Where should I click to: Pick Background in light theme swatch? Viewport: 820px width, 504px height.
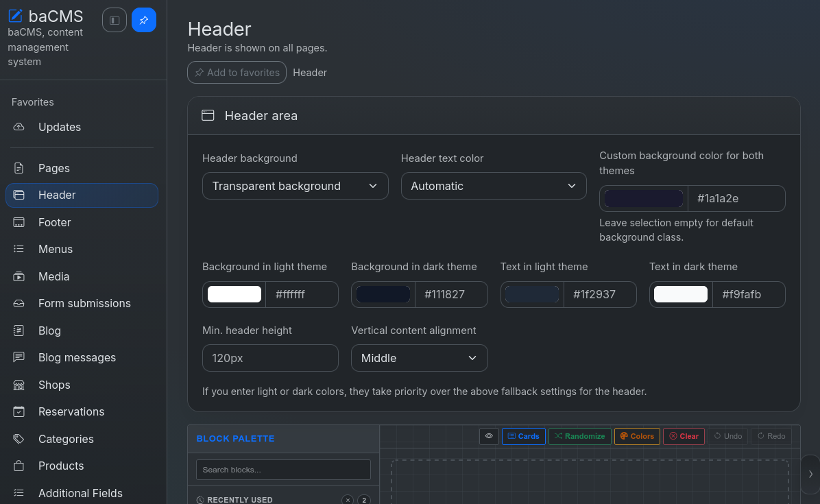234,294
